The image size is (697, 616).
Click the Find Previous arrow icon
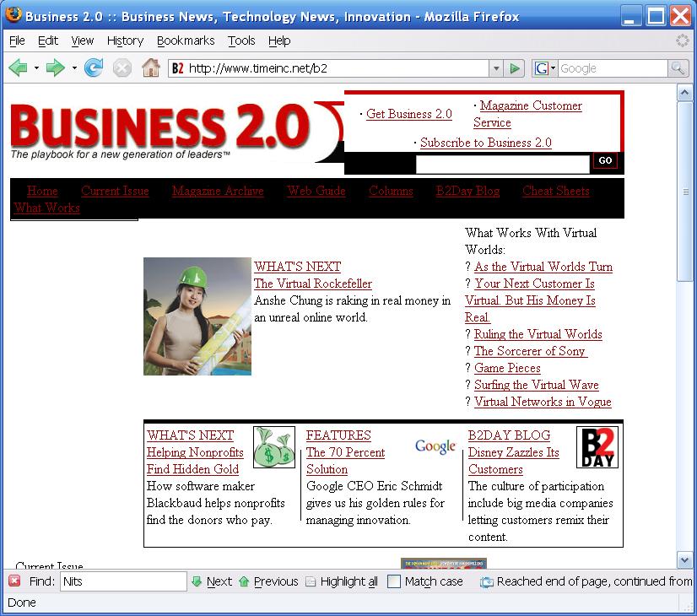point(244,581)
